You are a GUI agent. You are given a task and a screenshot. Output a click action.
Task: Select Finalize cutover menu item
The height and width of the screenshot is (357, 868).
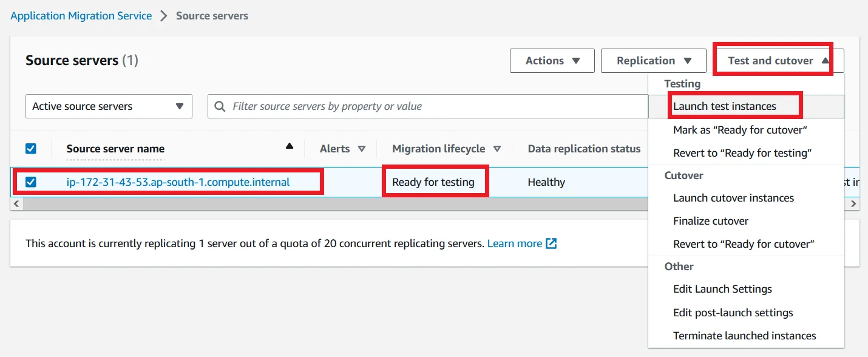click(746, 221)
